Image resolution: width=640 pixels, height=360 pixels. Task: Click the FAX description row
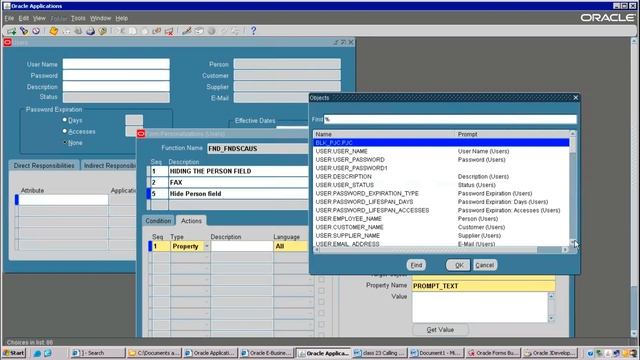pos(238,182)
